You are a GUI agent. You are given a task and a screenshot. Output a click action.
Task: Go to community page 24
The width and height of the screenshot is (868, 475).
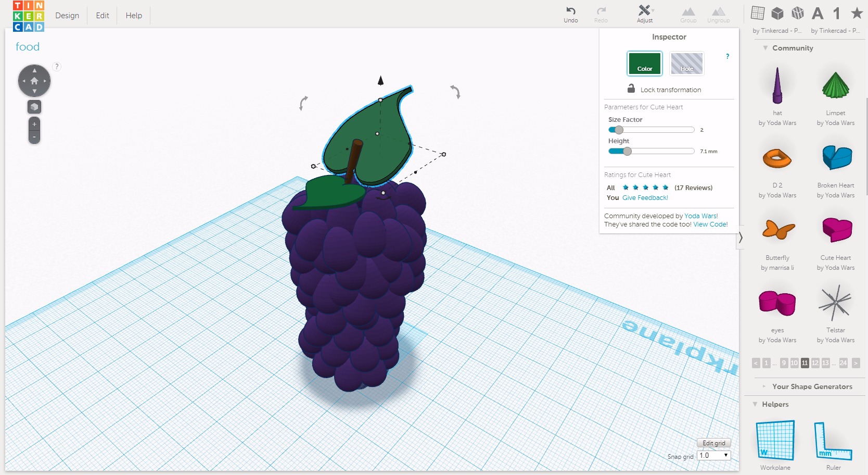click(843, 363)
